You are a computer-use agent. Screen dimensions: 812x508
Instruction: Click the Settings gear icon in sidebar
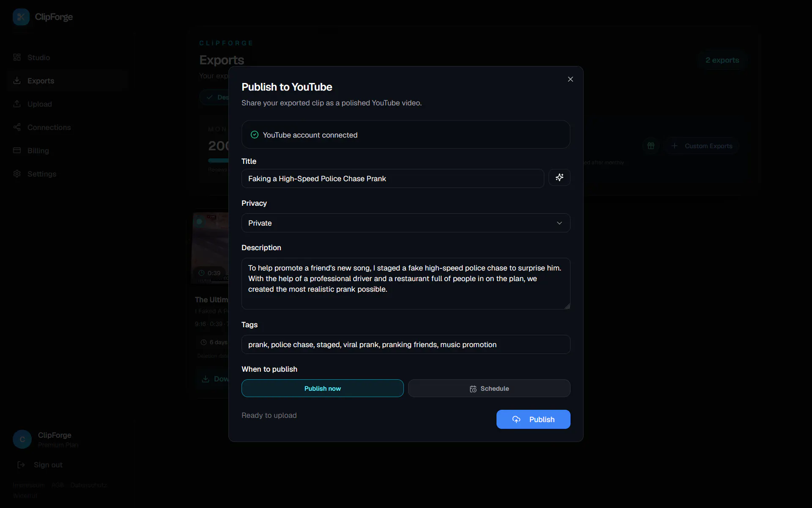[17, 174]
